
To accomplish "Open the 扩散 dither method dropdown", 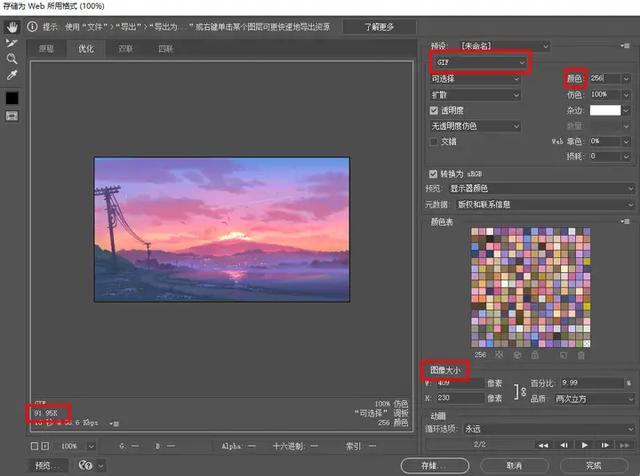I will tap(476, 95).
